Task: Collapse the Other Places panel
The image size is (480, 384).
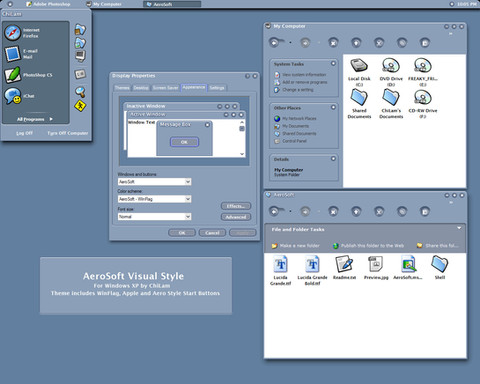Action: tap(333, 107)
